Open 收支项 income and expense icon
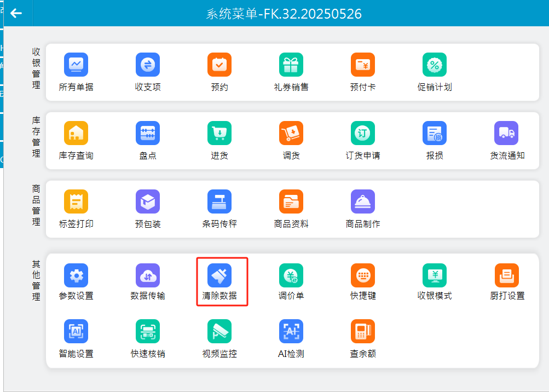The height and width of the screenshot is (392, 549). click(148, 65)
